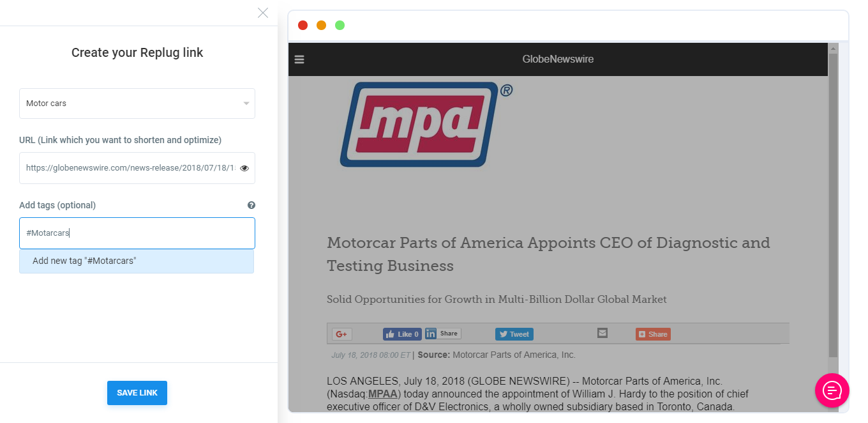The image size is (868, 423).
Task: Open the MPAA Nasdaq ticker link
Action: pos(383,394)
